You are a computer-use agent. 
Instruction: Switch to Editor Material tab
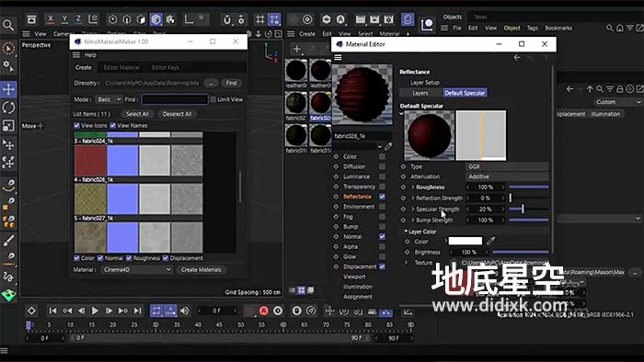[x=121, y=67]
